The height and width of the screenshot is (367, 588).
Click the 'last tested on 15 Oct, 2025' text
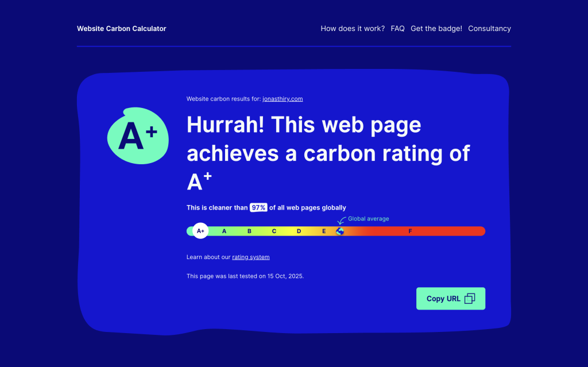click(265, 276)
